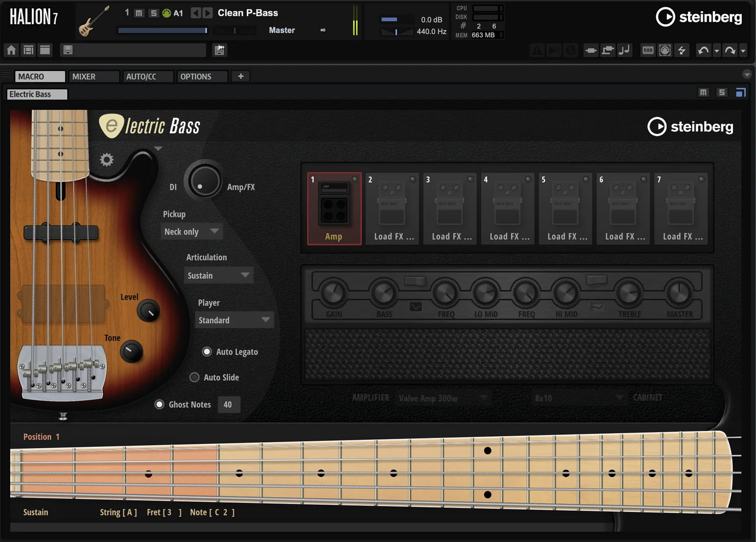The image size is (756, 542).
Task: Click the lightning bolt toolbar icon
Action: click(x=682, y=51)
